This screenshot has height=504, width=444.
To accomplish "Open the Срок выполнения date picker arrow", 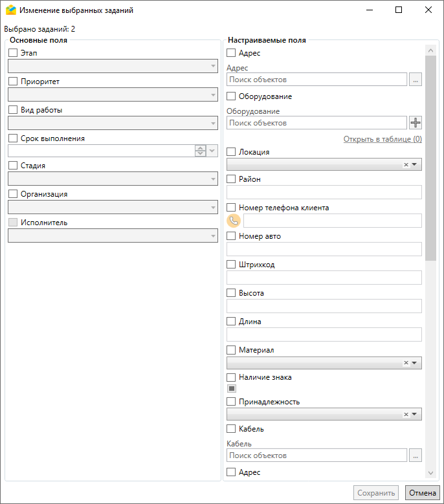I will click(213, 151).
